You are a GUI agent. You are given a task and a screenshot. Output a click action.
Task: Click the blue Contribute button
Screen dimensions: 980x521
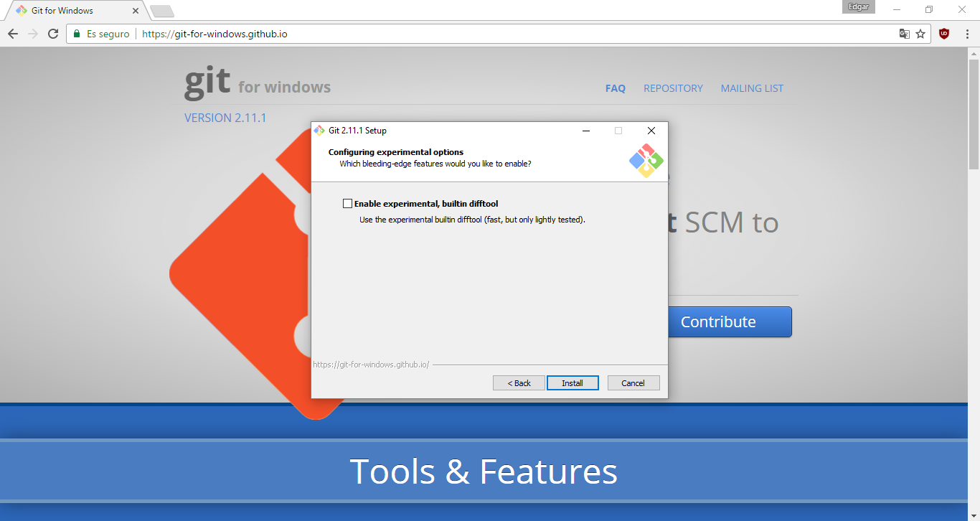tap(730, 321)
